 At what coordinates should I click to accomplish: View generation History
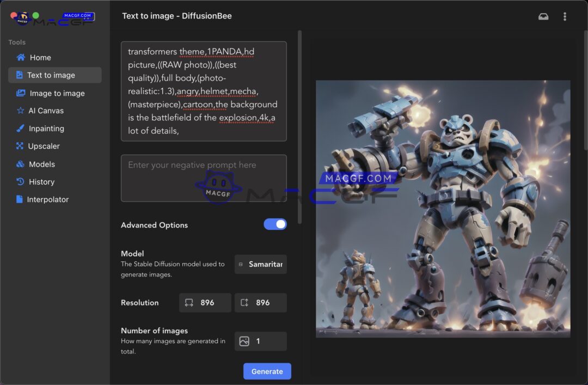click(x=41, y=181)
